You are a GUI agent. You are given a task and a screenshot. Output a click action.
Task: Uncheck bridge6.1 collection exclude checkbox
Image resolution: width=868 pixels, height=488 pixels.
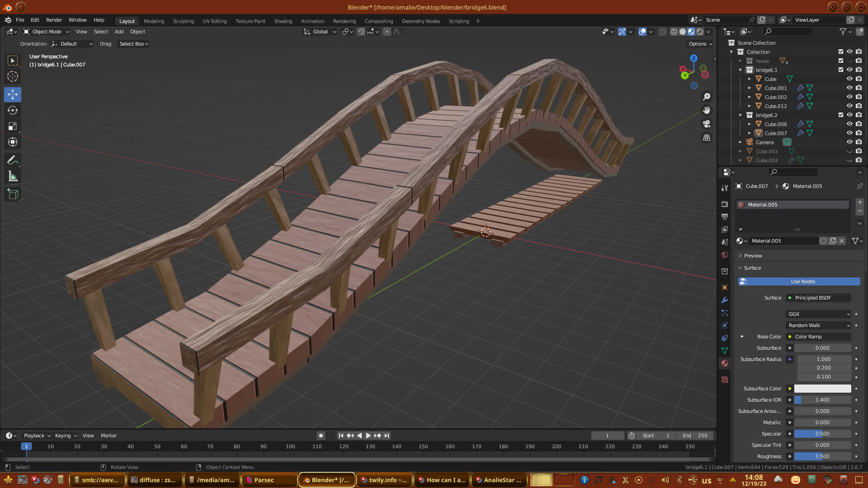[841, 70]
